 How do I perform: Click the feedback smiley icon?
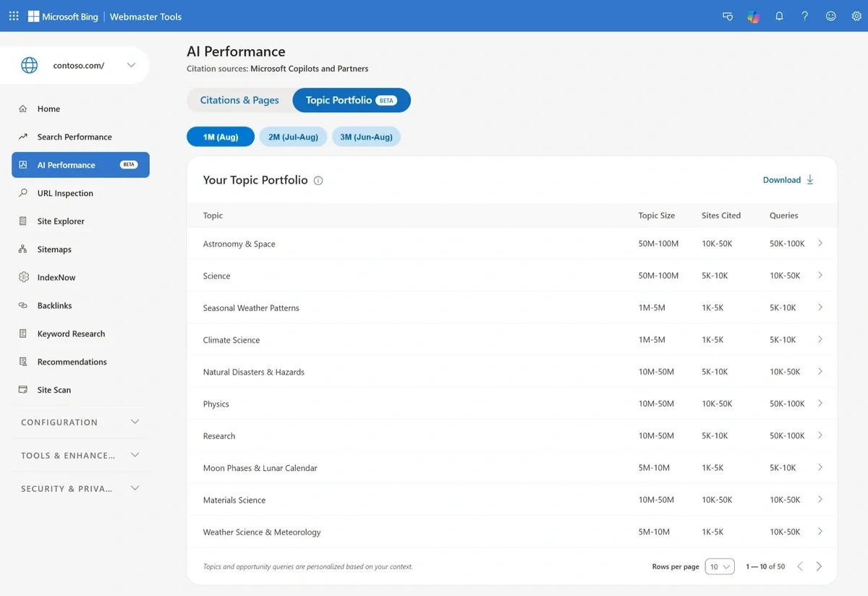(830, 16)
